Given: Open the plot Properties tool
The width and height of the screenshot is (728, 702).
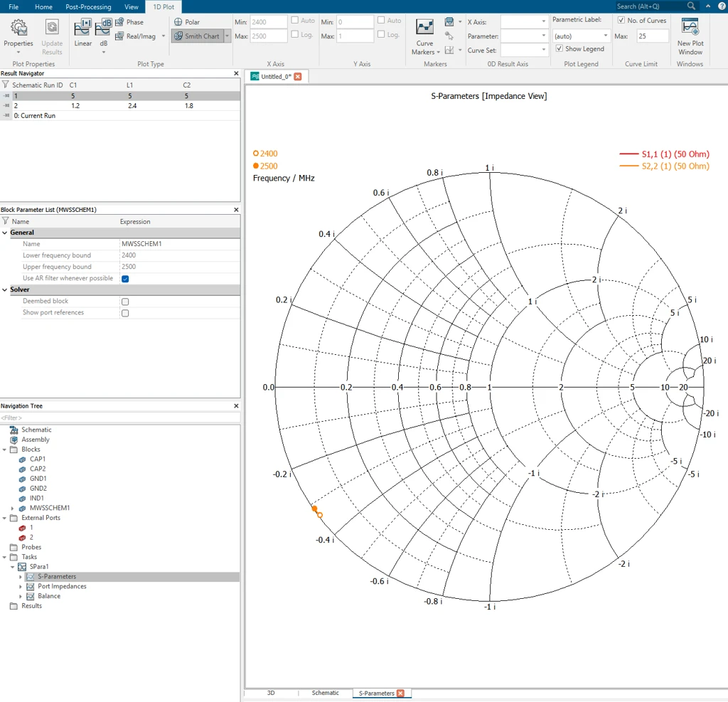Looking at the screenshot, I should tap(18, 36).
